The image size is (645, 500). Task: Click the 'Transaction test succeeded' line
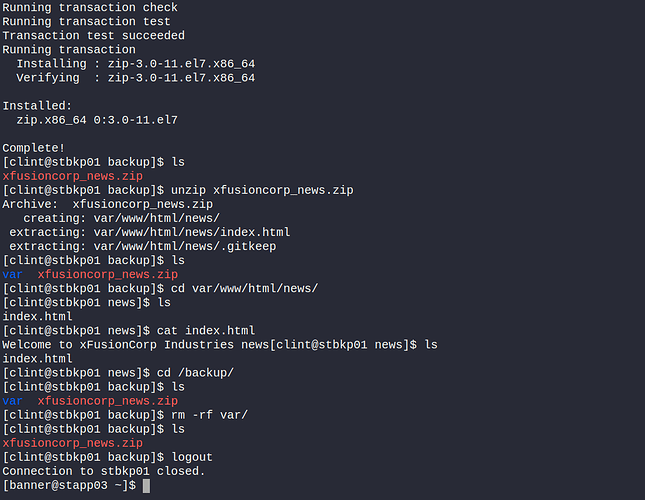[92, 36]
